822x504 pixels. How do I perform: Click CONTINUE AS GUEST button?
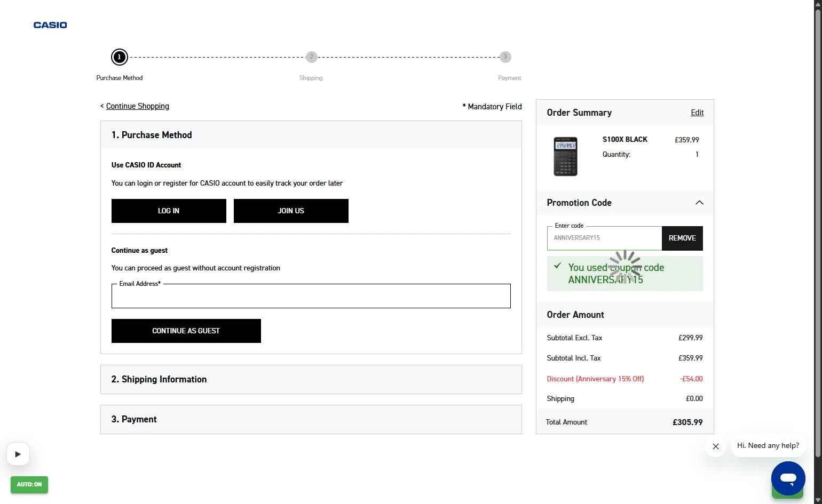[186, 331]
